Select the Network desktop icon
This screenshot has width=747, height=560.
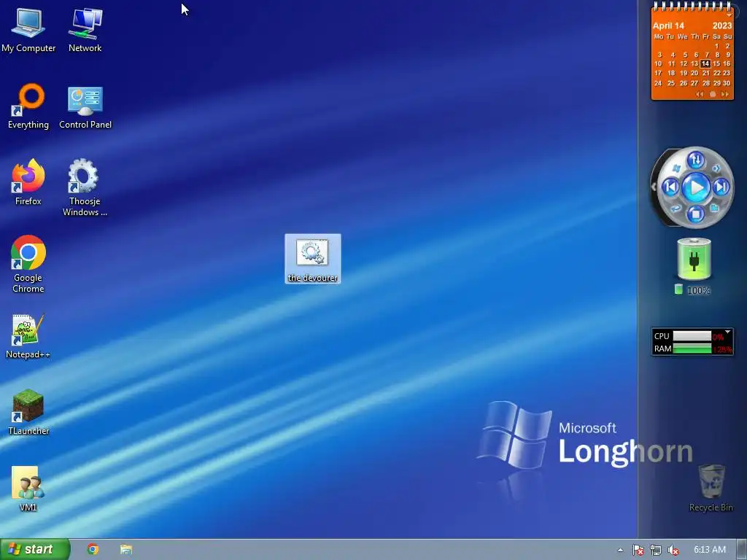tap(85, 30)
